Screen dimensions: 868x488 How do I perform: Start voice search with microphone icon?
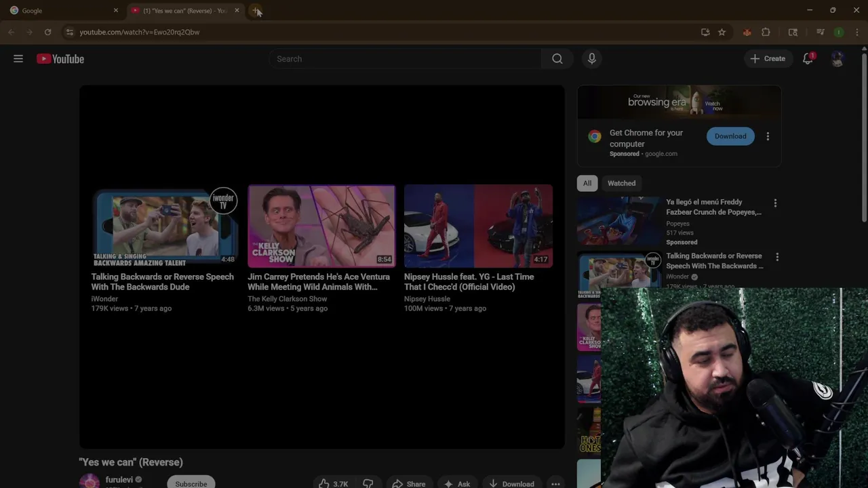coord(592,59)
